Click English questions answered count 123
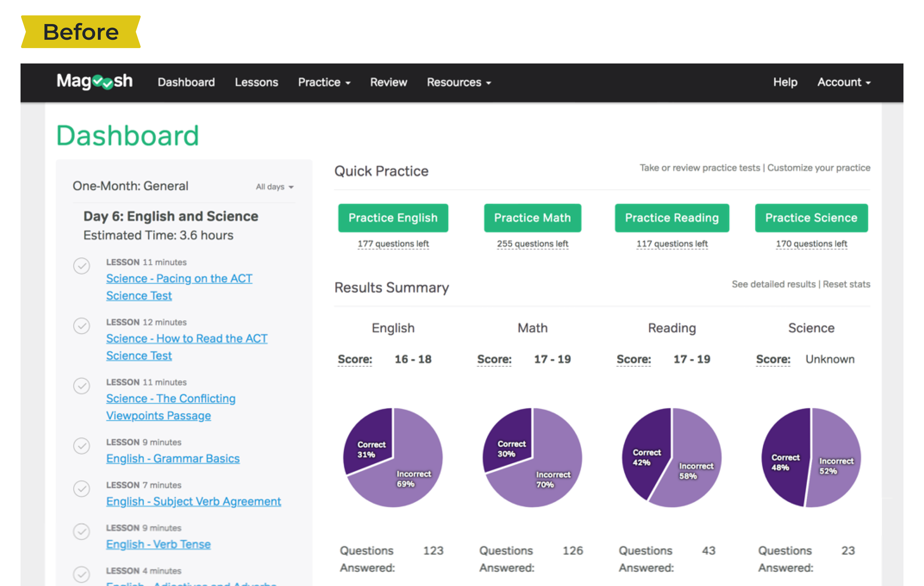Image resolution: width=924 pixels, height=586 pixels. coord(433,551)
